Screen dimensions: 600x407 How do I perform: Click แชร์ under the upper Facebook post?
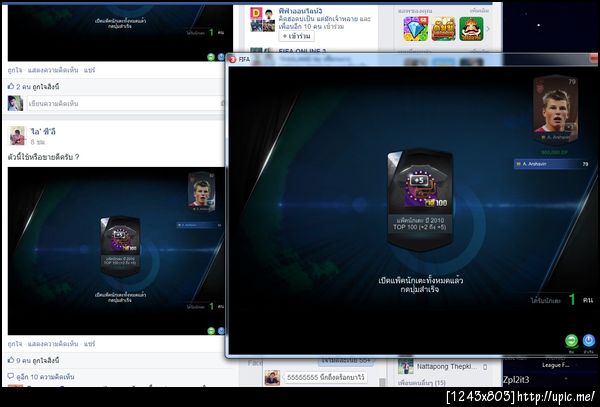[89, 70]
